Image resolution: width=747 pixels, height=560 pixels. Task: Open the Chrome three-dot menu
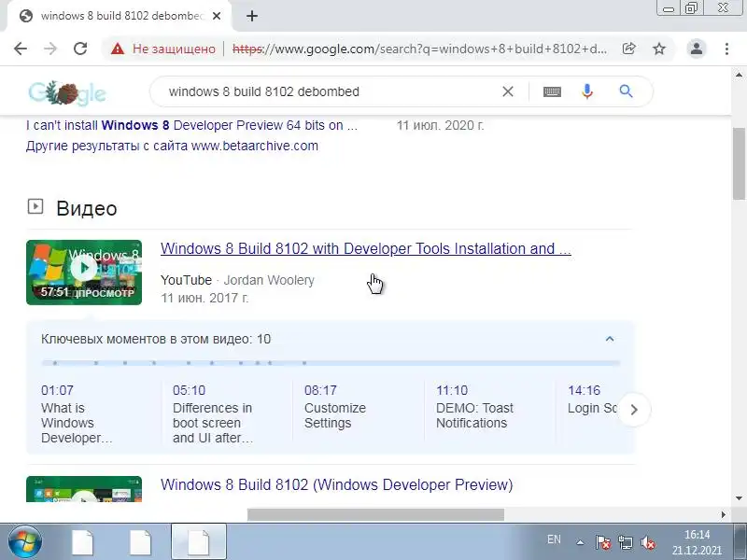(x=726, y=49)
